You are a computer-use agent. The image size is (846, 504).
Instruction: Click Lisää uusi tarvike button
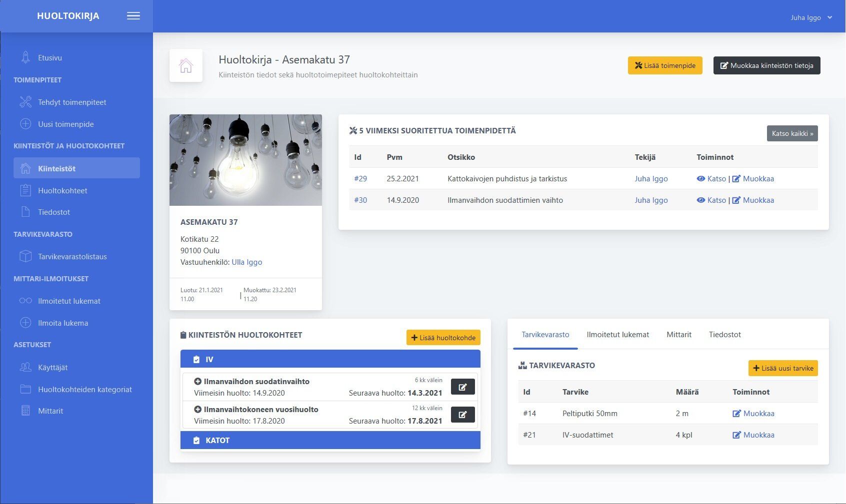click(783, 368)
